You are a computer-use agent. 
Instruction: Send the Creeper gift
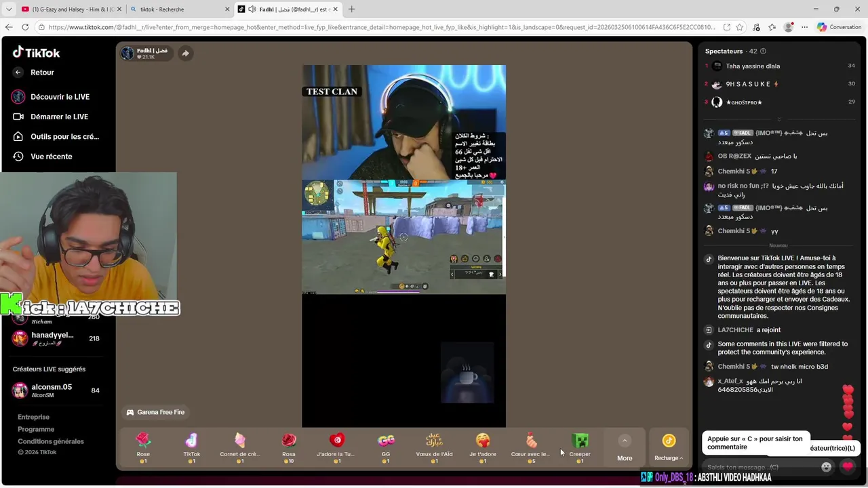(580, 448)
